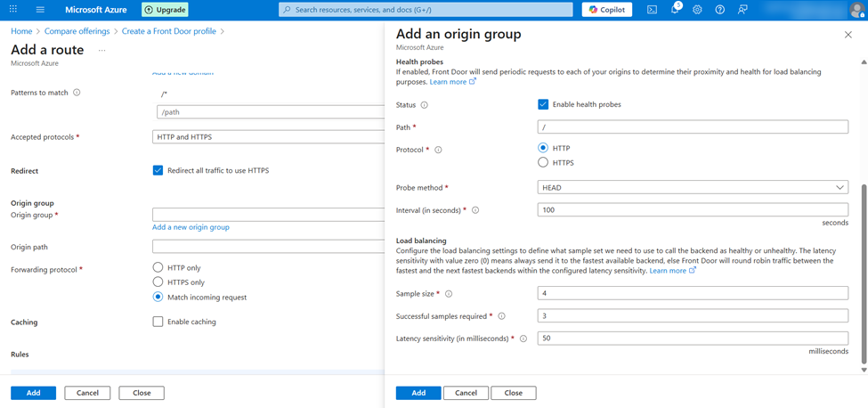Screen dimensions: 868x408
Task: Select HTTPS probe protocol
Action: [542, 163]
